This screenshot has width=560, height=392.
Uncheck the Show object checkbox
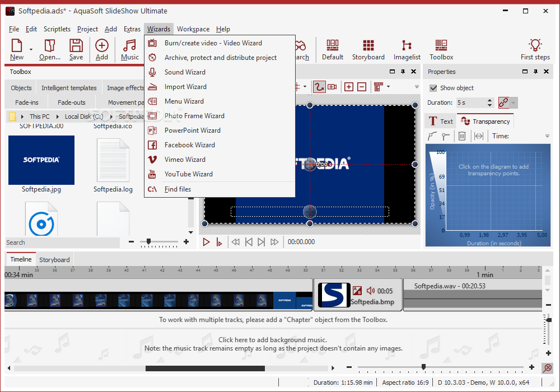pos(433,88)
